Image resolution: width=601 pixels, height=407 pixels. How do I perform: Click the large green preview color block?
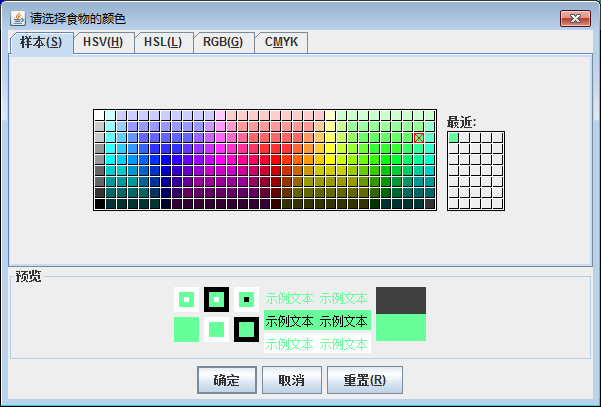pyautogui.click(x=401, y=327)
